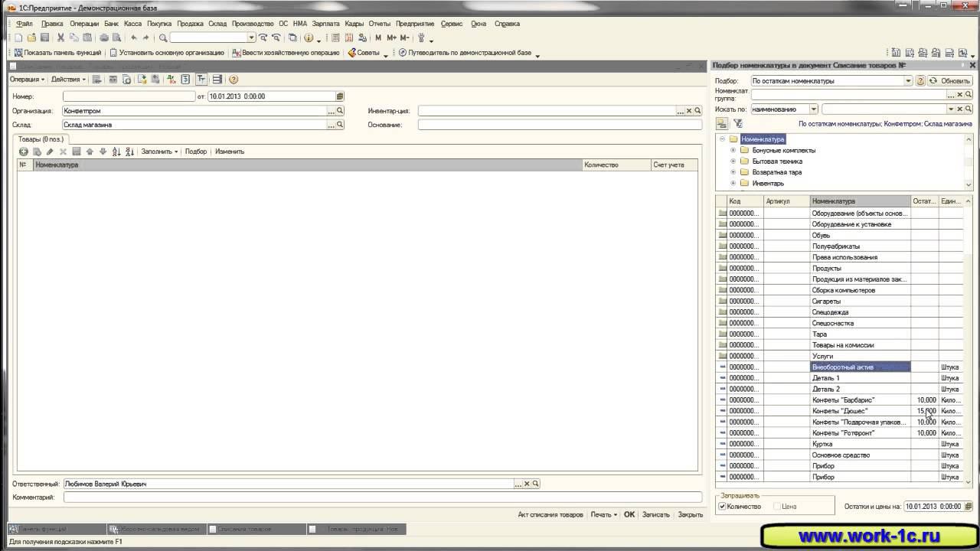980x551 pixels.
Task: Click the M+ memory button
Action: pos(391,37)
